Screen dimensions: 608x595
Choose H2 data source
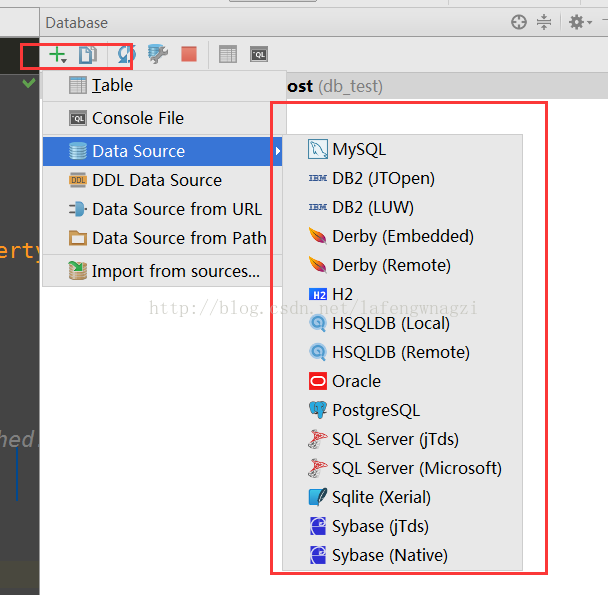click(x=402, y=294)
